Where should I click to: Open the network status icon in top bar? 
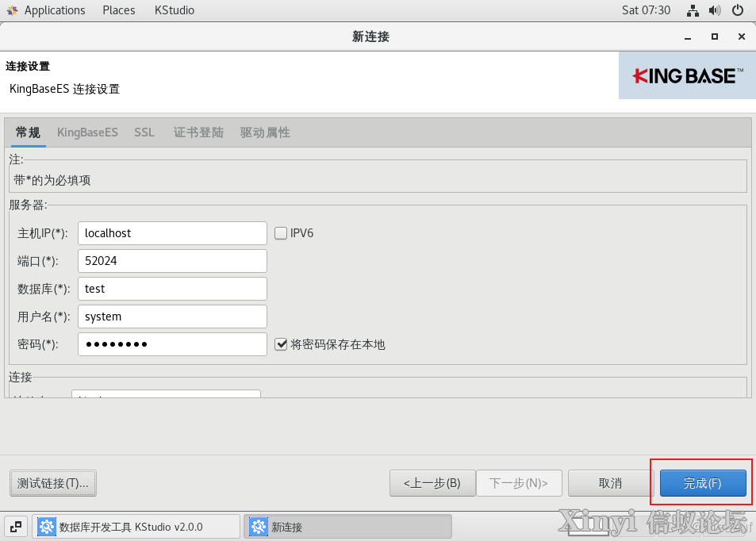tap(693, 10)
